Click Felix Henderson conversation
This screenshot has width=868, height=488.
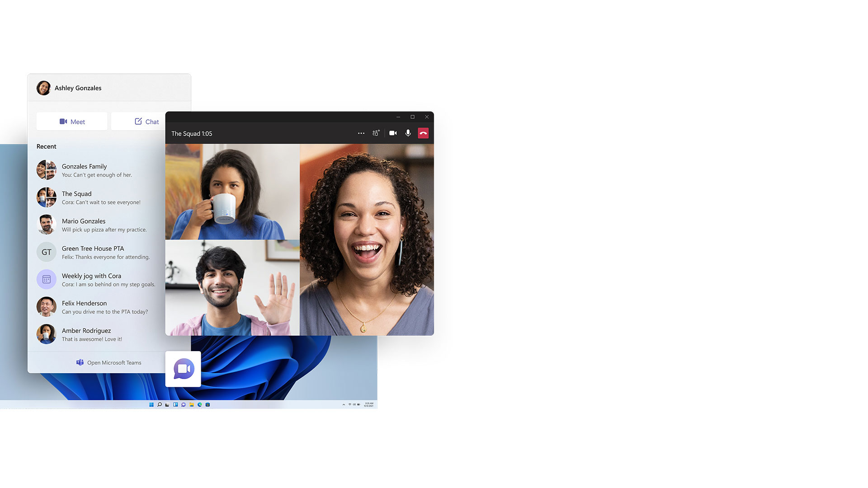click(x=108, y=307)
